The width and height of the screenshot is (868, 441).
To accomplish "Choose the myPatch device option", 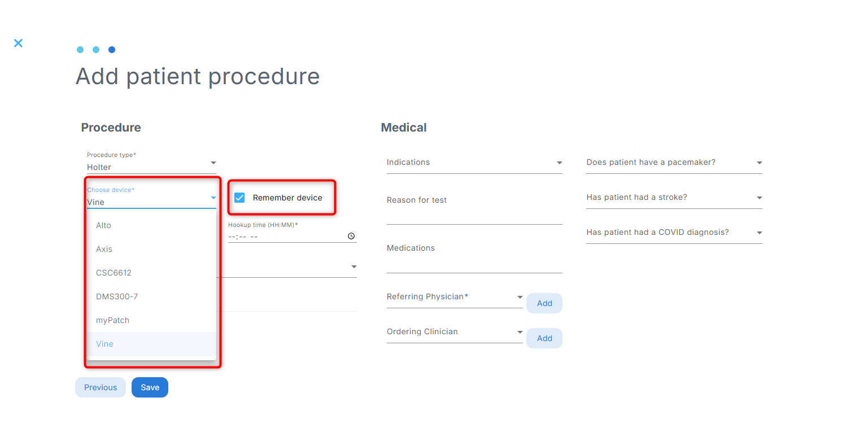I will (151, 320).
